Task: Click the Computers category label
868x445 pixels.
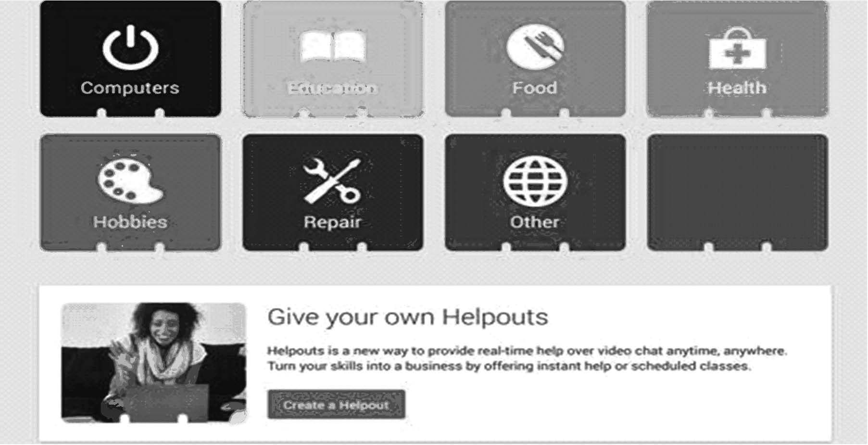Action: [x=130, y=88]
